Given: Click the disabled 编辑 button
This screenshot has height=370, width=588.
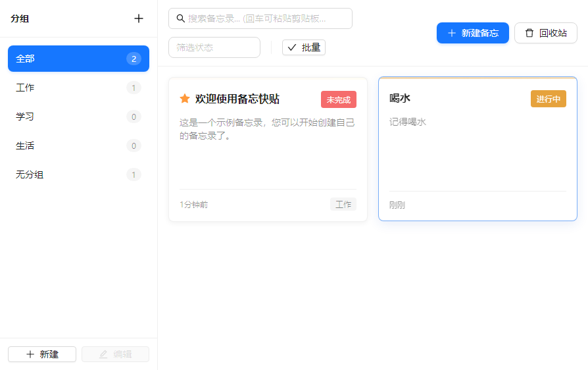Looking at the screenshot, I should pos(116,354).
